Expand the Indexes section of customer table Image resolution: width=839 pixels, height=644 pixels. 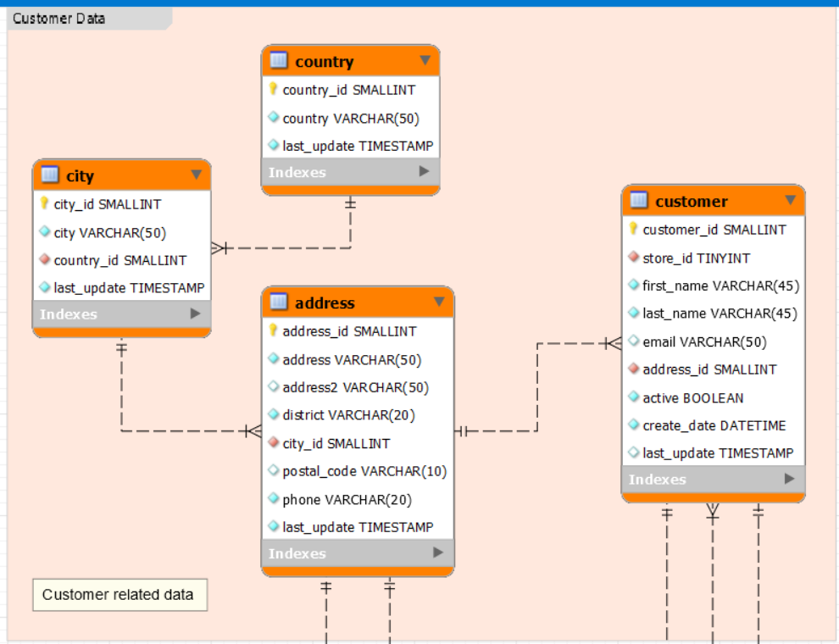pyautogui.click(x=789, y=479)
